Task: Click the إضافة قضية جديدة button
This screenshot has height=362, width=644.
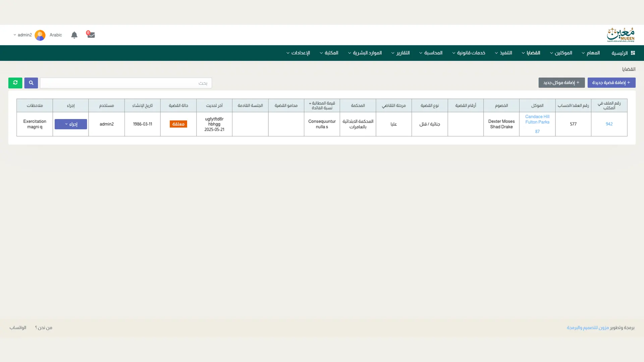Action: click(611, 82)
